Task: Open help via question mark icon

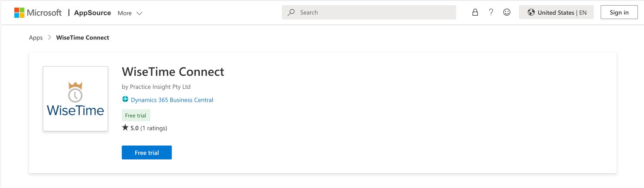Action: tap(491, 13)
